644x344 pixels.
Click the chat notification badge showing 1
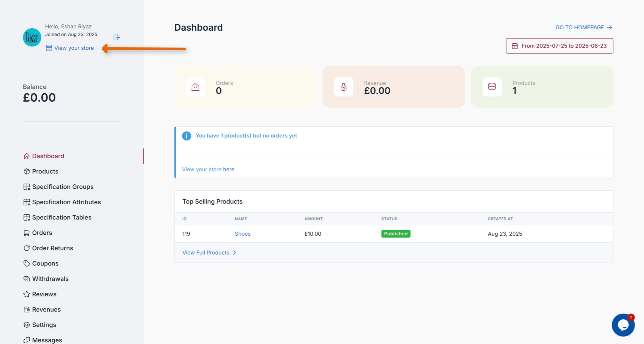click(x=630, y=317)
